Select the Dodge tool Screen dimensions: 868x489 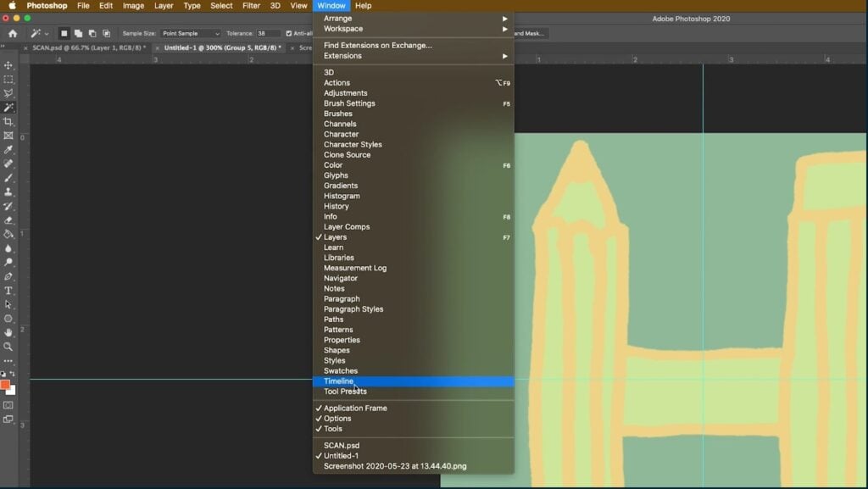(8, 262)
